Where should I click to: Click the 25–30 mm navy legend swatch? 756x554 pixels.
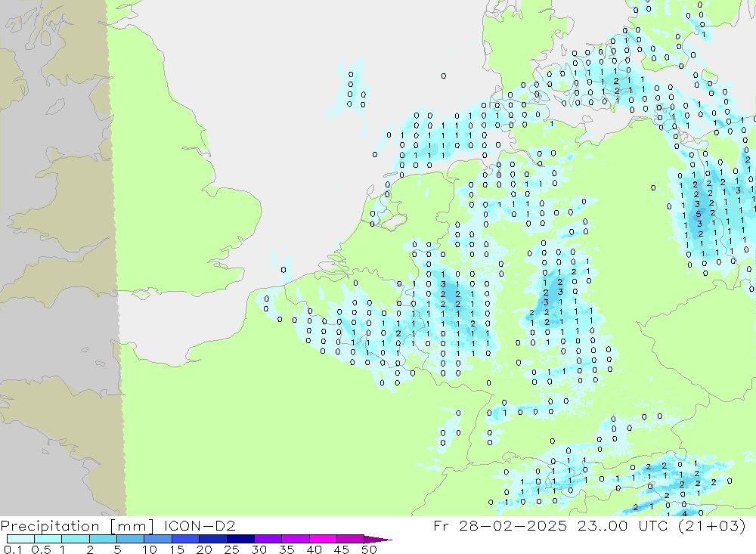[240, 539]
